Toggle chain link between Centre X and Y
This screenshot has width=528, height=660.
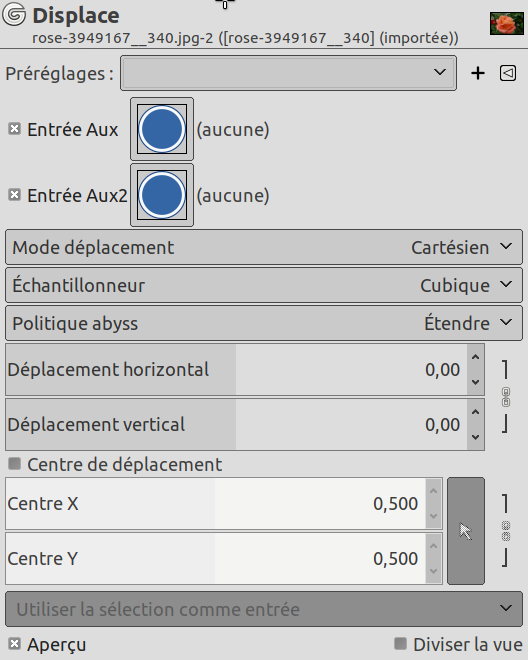coord(506,531)
